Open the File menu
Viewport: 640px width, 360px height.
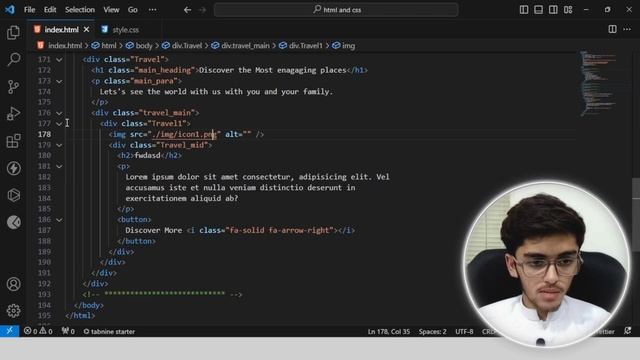coord(29,10)
